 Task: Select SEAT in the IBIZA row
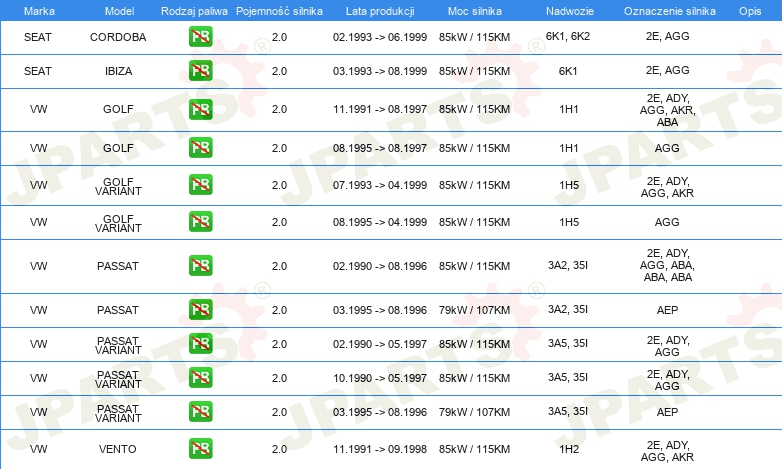coord(38,71)
